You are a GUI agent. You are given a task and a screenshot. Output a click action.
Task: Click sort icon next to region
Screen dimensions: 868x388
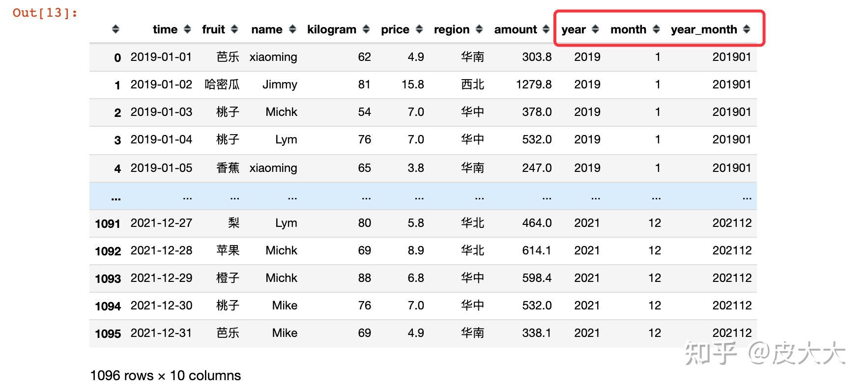(480, 29)
